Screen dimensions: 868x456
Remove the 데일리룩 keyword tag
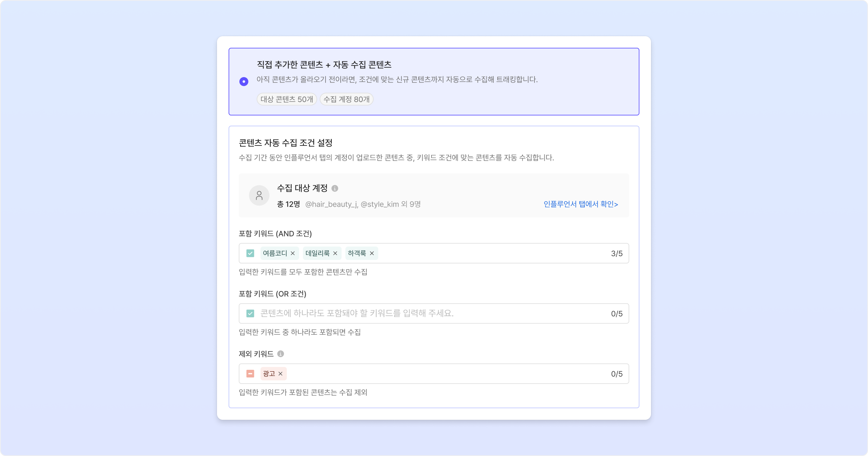pyautogui.click(x=335, y=253)
